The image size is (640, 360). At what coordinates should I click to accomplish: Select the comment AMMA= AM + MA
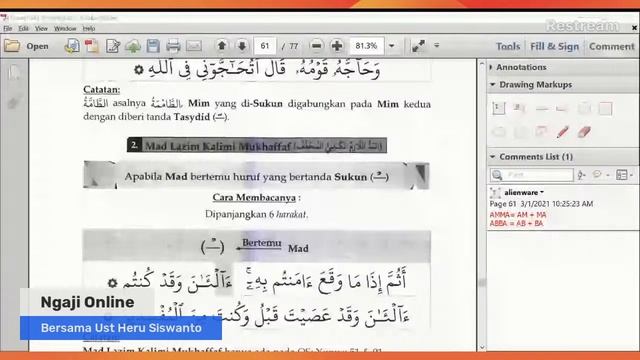[x=518, y=215]
